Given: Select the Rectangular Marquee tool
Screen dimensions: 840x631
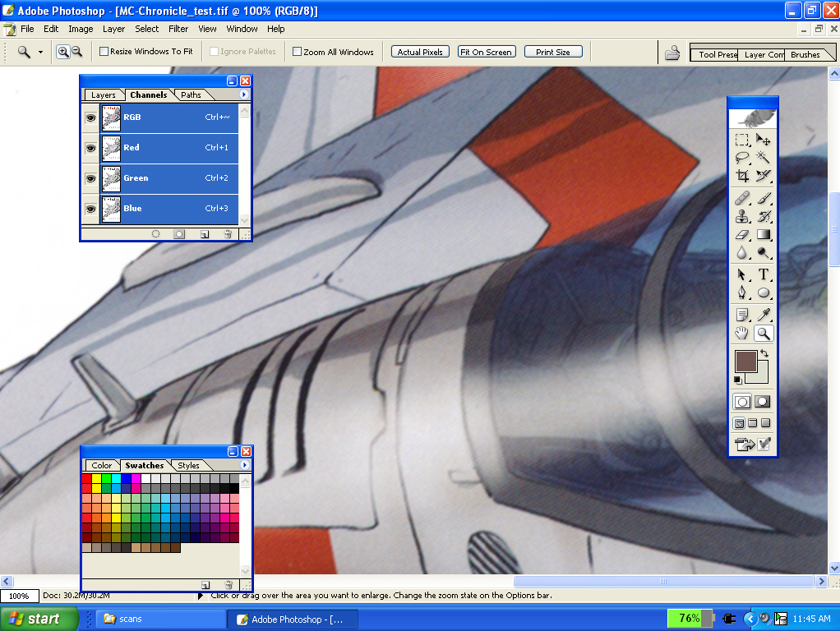Looking at the screenshot, I should pyautogui.click(x=742, y=140).
